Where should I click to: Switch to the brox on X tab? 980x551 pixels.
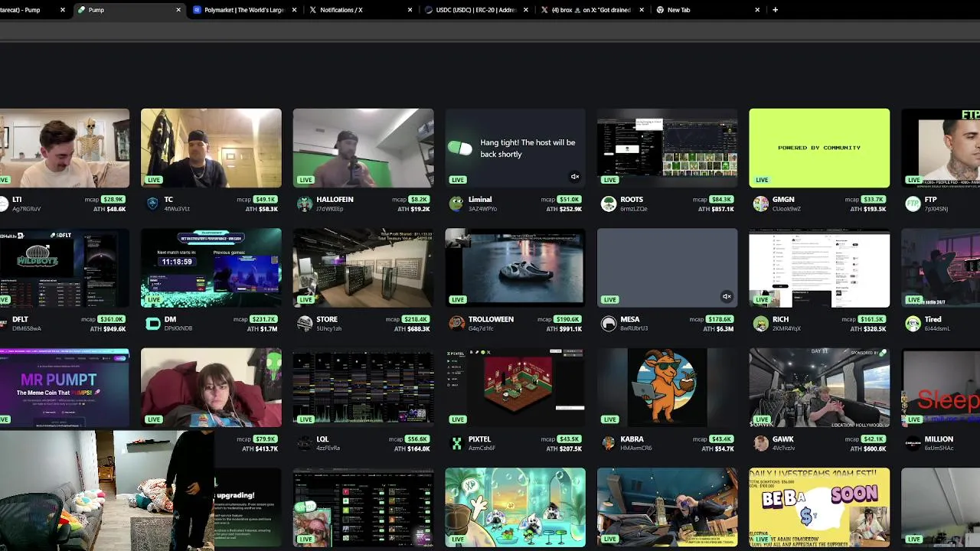tap(592, 10)
